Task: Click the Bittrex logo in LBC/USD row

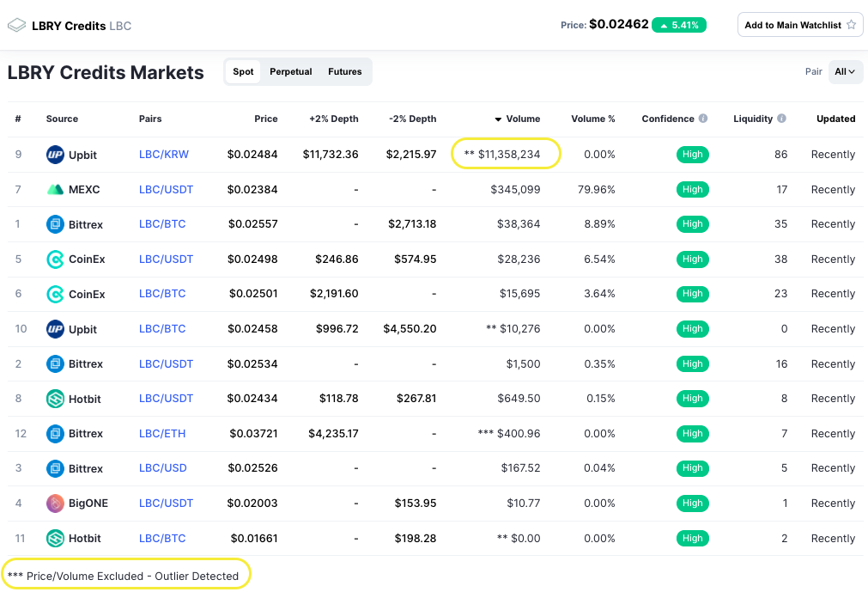Action: [55, 468]
